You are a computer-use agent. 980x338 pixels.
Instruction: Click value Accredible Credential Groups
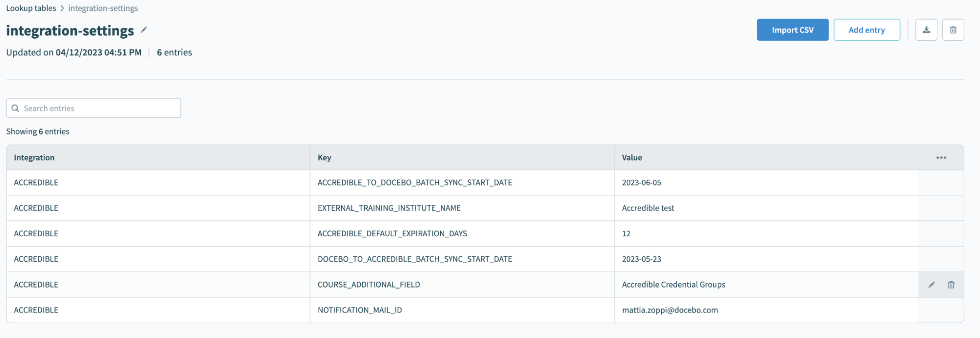click(674, 285)
